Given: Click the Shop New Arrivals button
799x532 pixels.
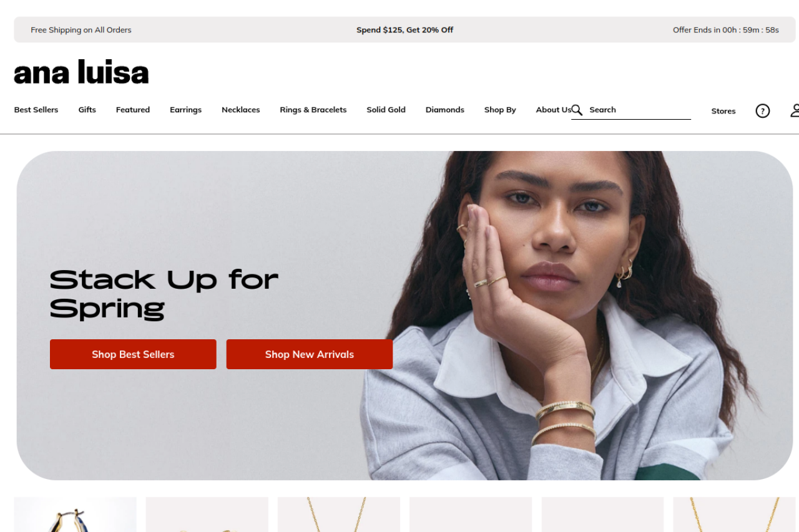Looking at the screenshot, I should 309,354.
